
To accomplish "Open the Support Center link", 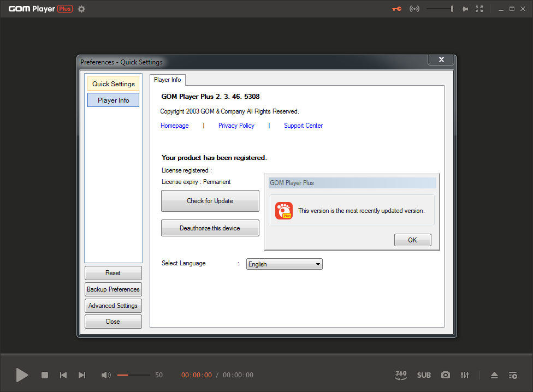I will click(303, 126).
